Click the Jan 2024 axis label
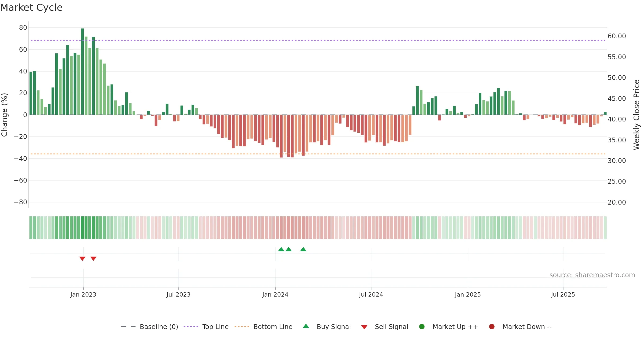The height and width of the screenshot is (362, 644). [275, 294]
